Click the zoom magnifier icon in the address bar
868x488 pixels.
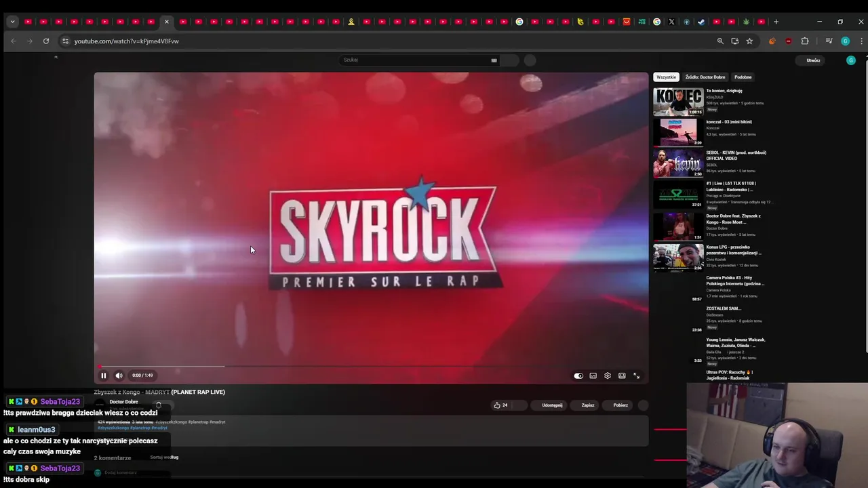(720, 41)
